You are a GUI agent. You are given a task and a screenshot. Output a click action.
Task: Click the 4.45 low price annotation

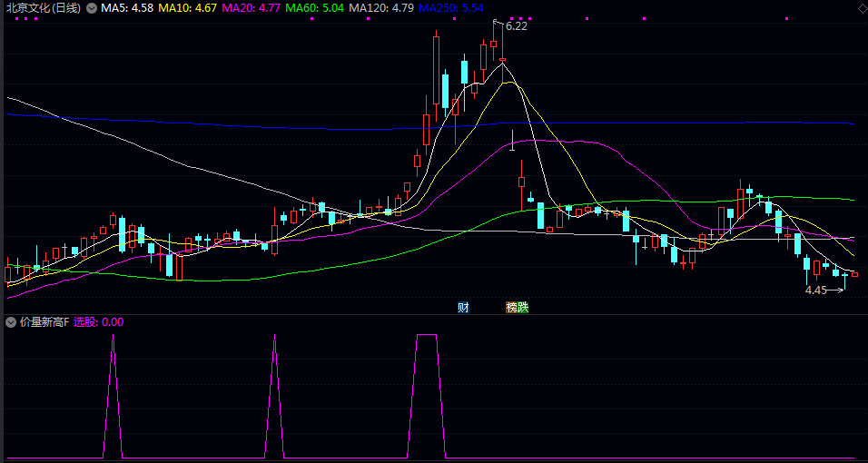coord(815,291)
